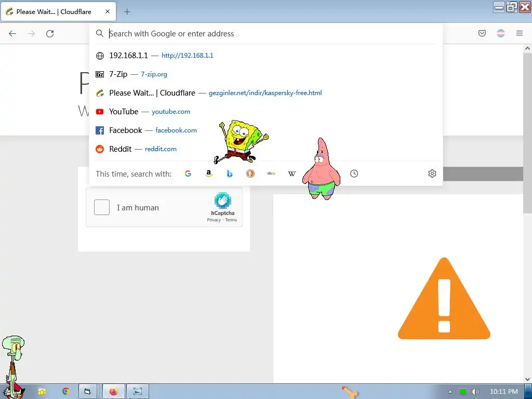Open Chrome from the taskbar

point(65,391)
